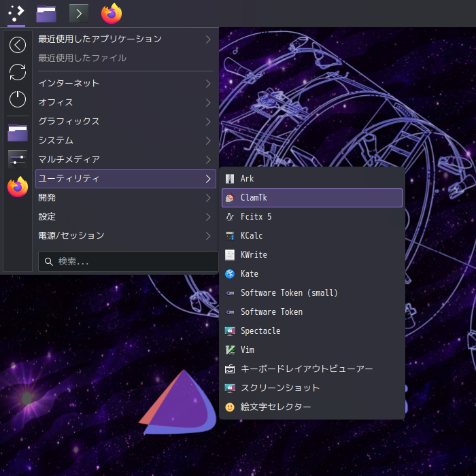Click the Vim icon

coord(230,350)
